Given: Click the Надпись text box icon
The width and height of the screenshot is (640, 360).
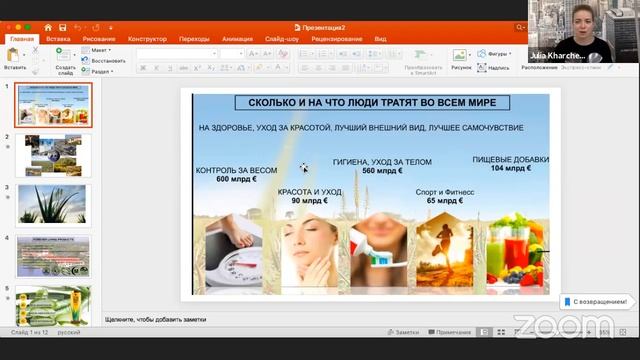Looking at the screenshot, I should (x=482, y=68).
